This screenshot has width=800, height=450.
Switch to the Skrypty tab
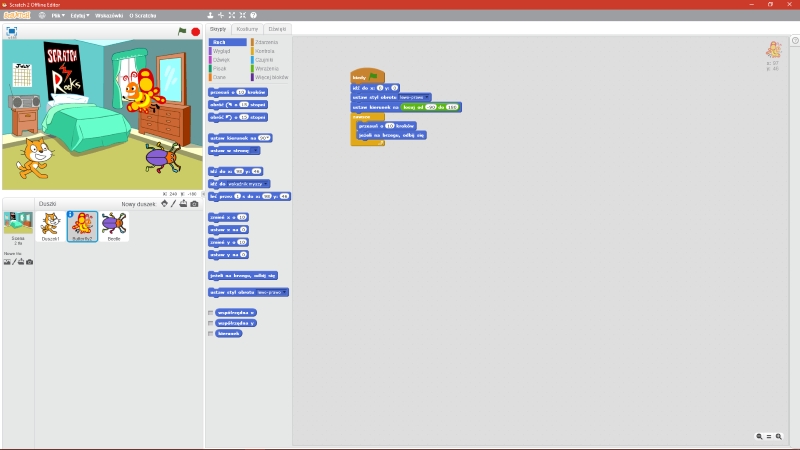click(x=218, y=29)
